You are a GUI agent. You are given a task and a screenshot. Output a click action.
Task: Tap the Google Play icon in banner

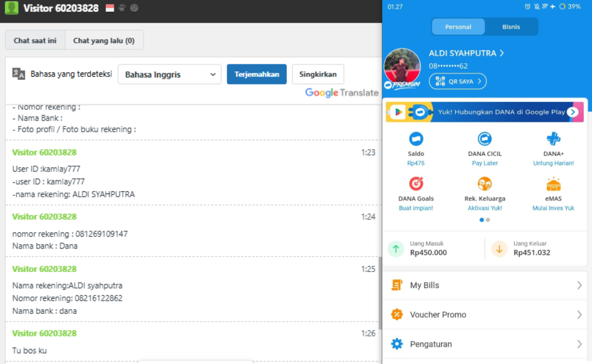pyautogui.click(x=398, y=112)
